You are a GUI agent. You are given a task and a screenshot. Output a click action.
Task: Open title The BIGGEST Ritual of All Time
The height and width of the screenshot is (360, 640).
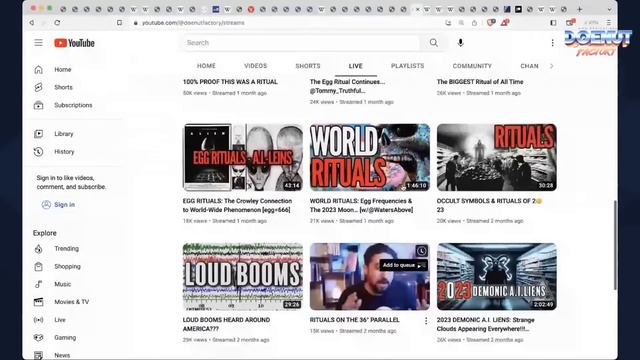(480, 82)
